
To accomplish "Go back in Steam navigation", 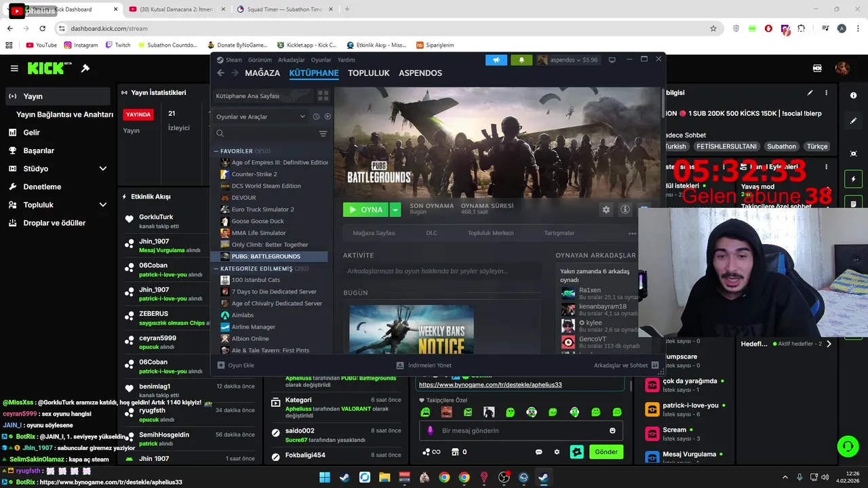I will point(220,73).
